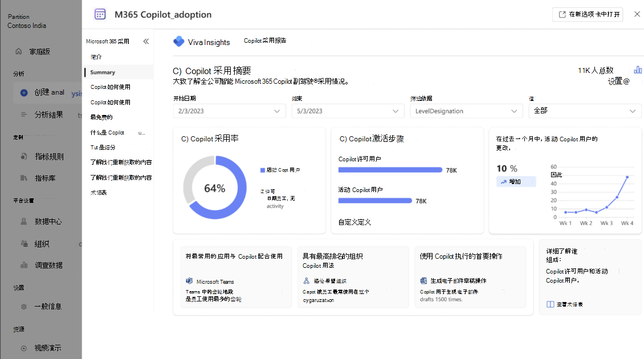Viewport: 644px width, 359px height.
Task: Close the M365 Copilot_adoption panel
Action: pos(637,14)
